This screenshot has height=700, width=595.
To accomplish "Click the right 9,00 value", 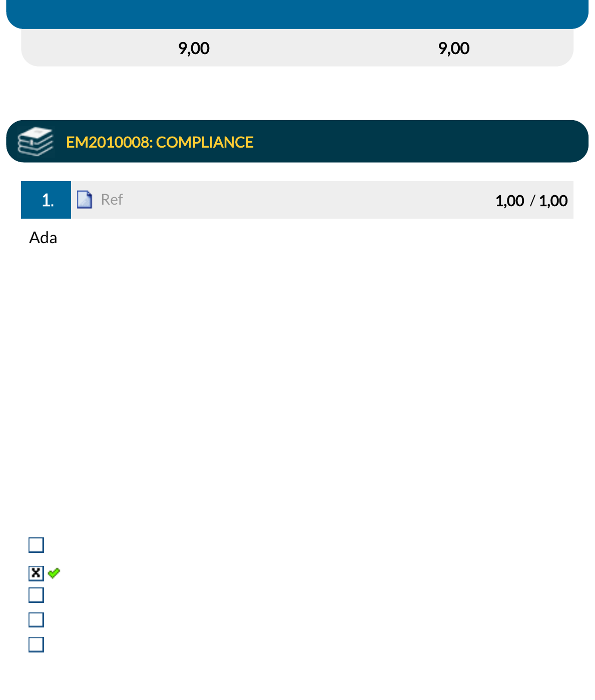I will [454, 48].
